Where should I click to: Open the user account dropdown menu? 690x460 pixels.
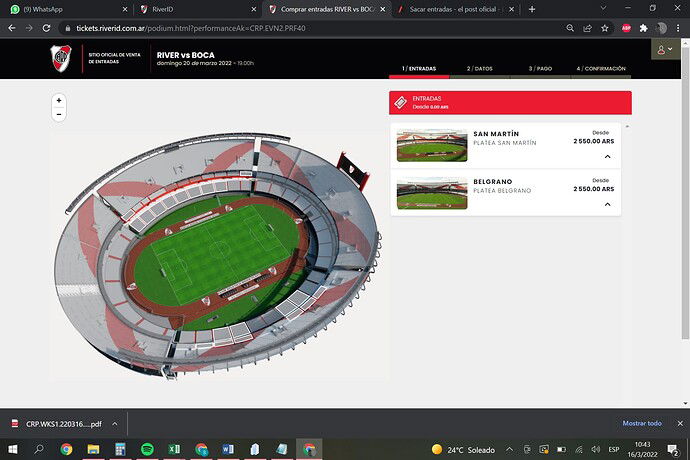[x=665, y=50]
